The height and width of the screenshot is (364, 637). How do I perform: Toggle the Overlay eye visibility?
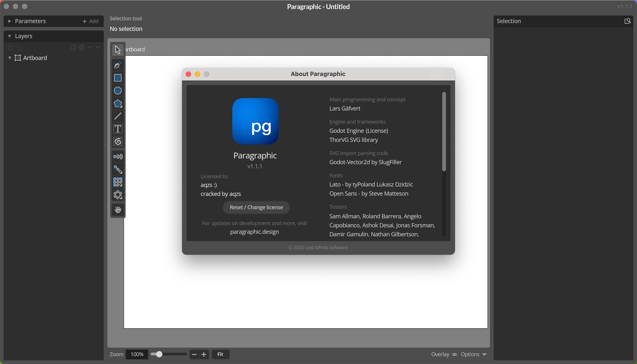[x=455, y=354]
